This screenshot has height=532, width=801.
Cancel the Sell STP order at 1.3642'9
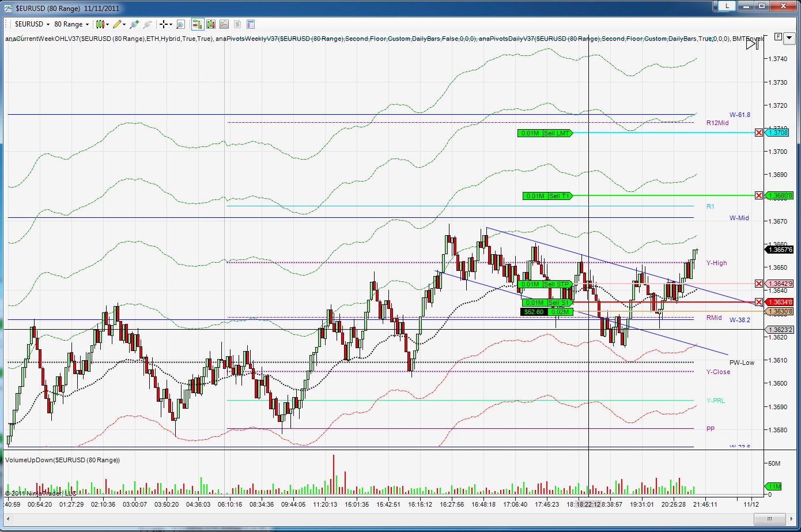coord(759,284)
